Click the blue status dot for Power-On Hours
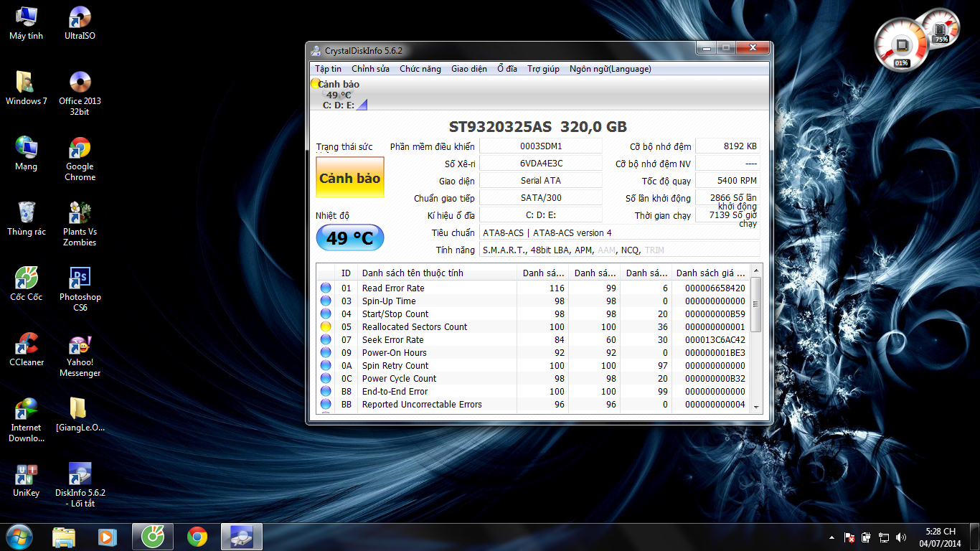 326,352
